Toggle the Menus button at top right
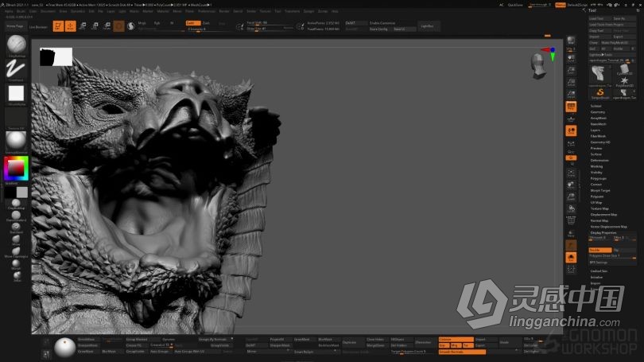 (561, 5)
